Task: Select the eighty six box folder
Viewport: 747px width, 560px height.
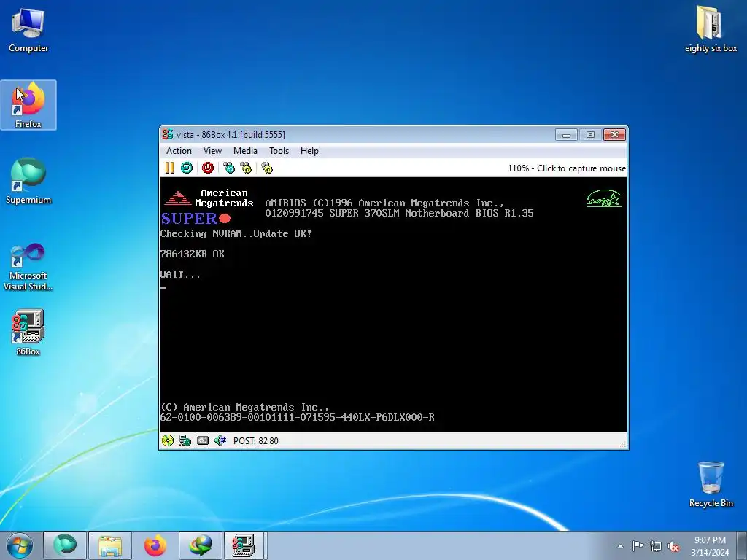Action: pyautogui.click(x=711, y=28)
